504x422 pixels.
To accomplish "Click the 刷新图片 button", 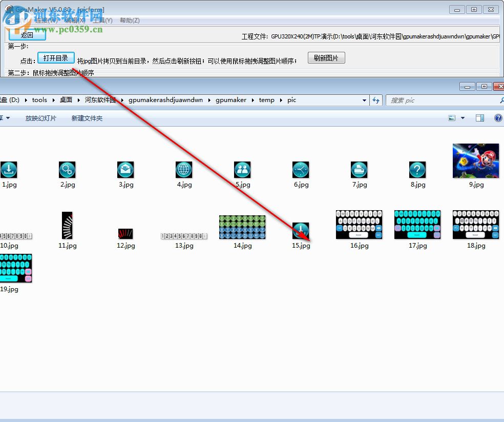I will 326,57.
